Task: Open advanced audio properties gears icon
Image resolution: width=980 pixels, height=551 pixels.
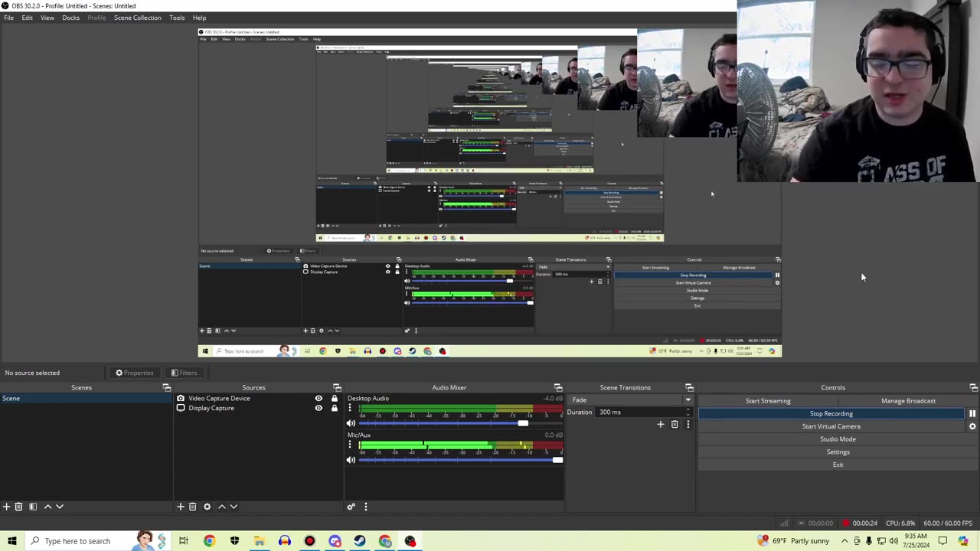Action: pos(351,507)
